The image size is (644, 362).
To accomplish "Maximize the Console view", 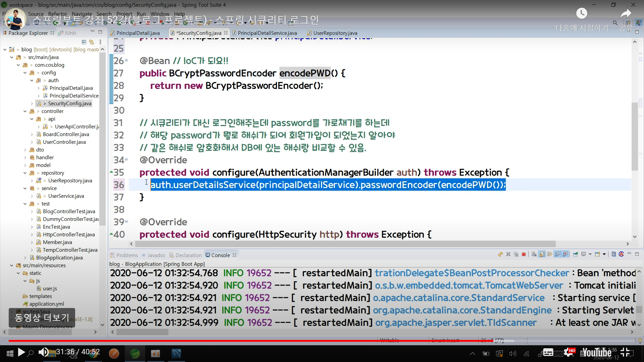I will tap(637, 254).
